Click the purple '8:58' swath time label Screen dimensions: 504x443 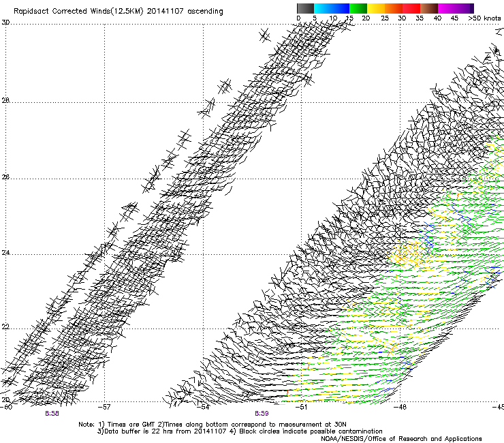pos(52,414)
